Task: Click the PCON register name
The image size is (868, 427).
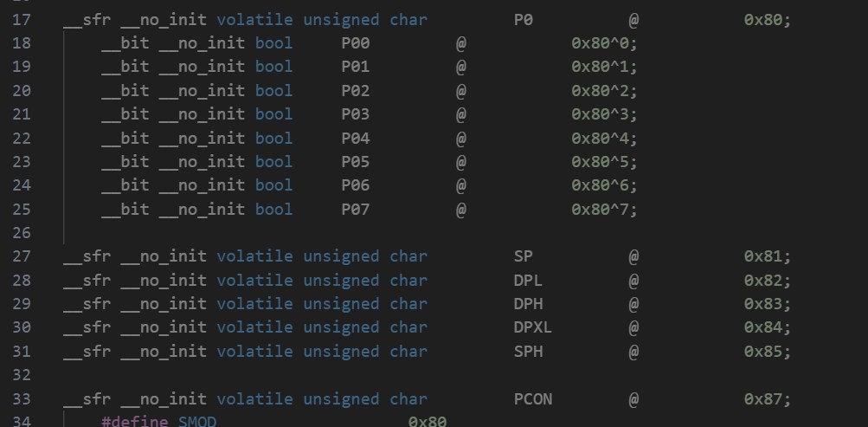Action: point(532,398)
